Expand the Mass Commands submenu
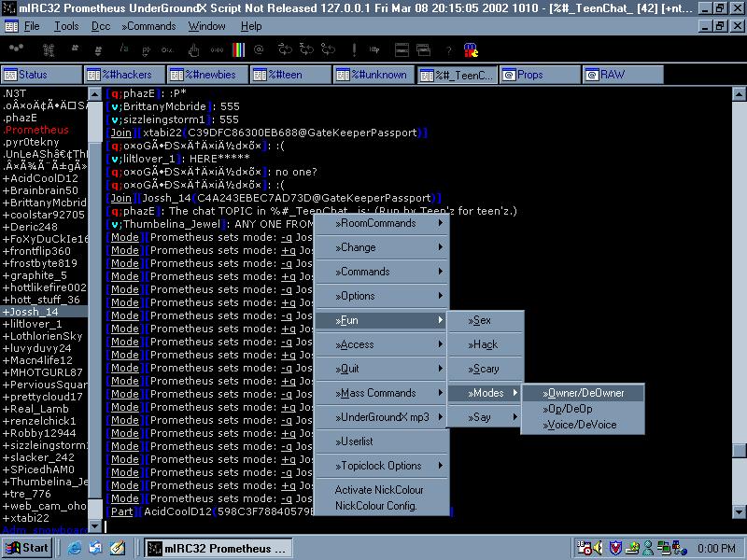 (381, 393)
